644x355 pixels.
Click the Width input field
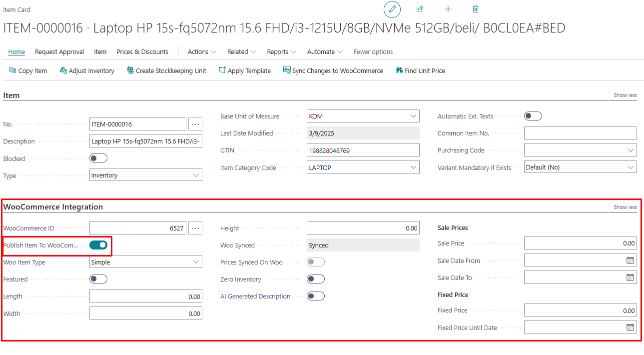[x=146, y=313]
